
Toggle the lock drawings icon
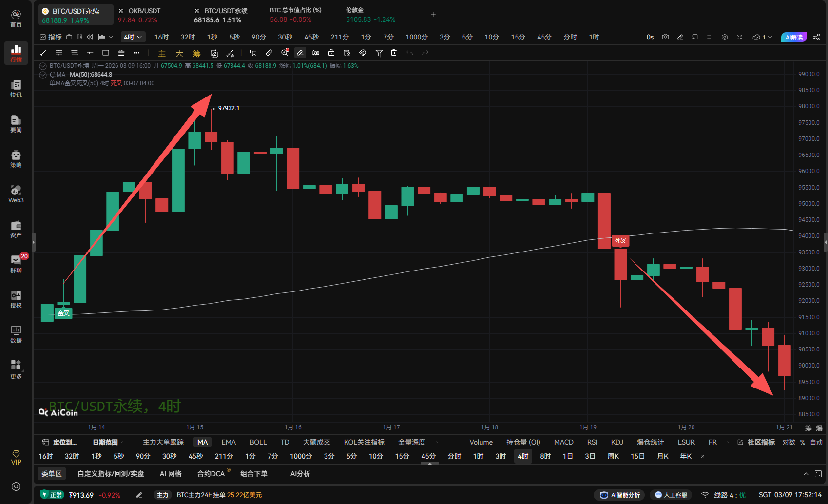331,53
